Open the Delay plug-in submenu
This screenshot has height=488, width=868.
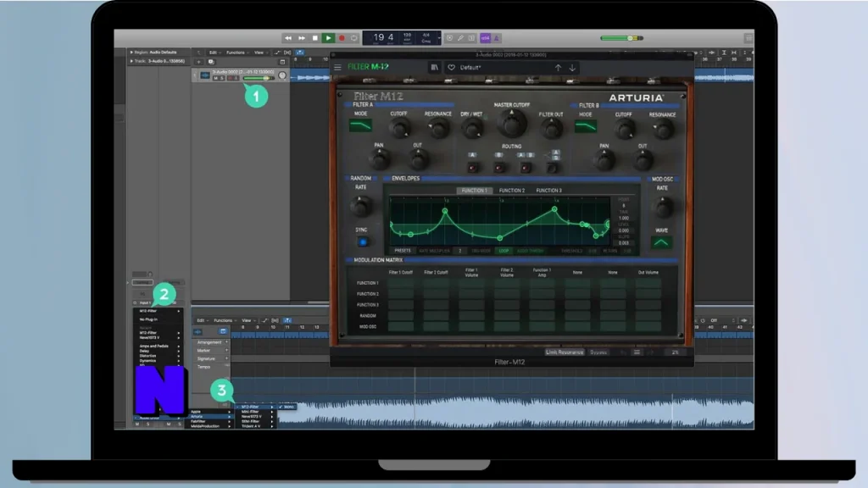point(159,351)
